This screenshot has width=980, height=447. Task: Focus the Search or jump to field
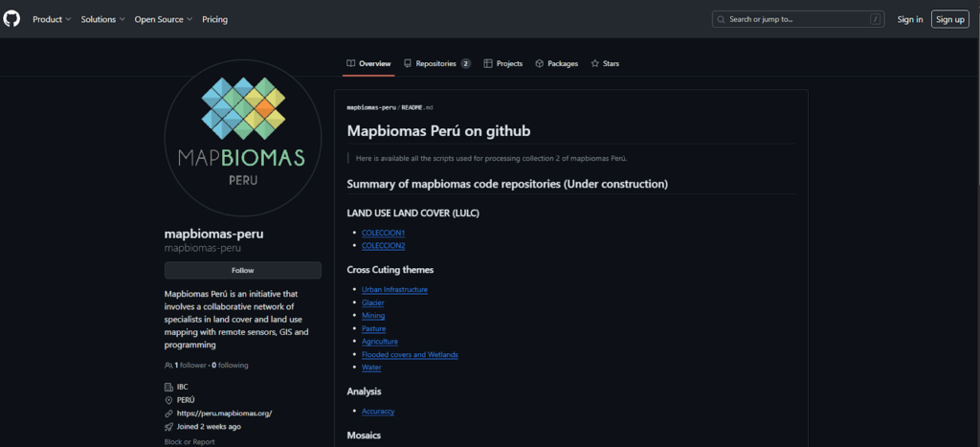798,19
